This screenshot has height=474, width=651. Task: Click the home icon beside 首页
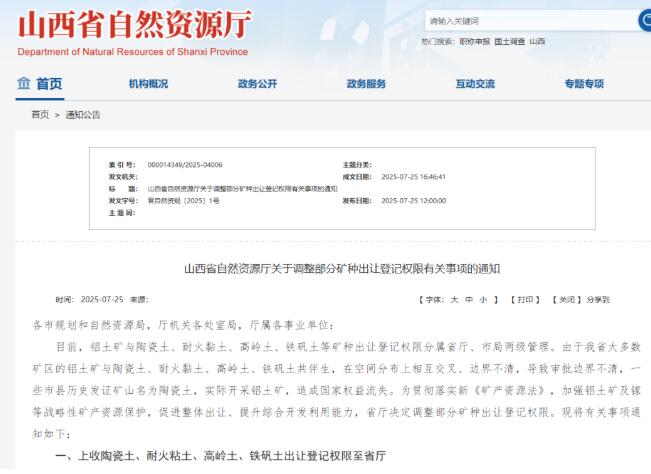tap(23, 83)
